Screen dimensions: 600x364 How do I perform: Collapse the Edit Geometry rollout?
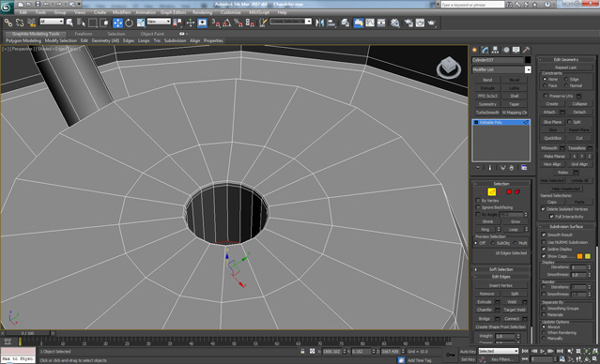566,60
